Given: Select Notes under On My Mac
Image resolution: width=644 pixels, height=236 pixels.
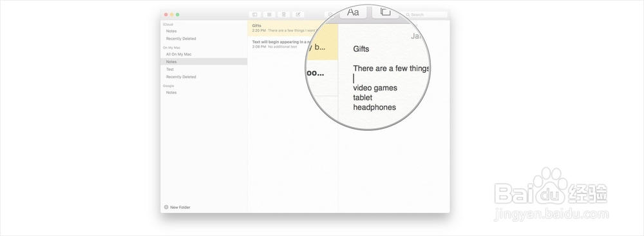Looking at the screenshot, I should click(204, 62).
